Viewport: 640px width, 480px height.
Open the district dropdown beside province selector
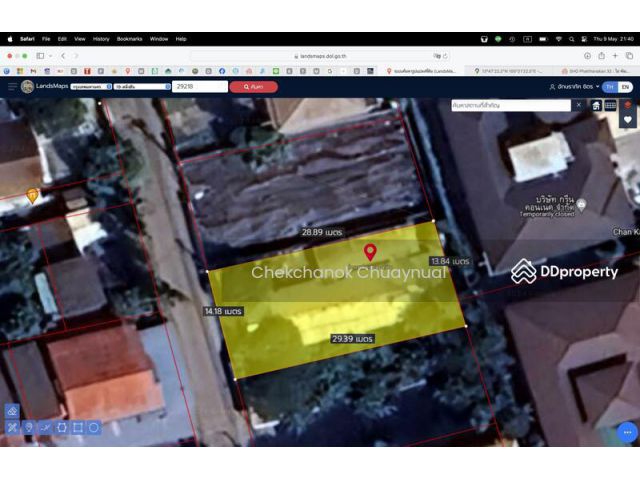[142, 87]
